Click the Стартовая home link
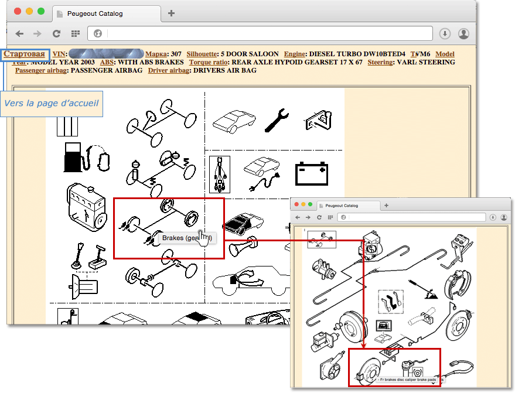532x393 pixels. coord(24,54)
